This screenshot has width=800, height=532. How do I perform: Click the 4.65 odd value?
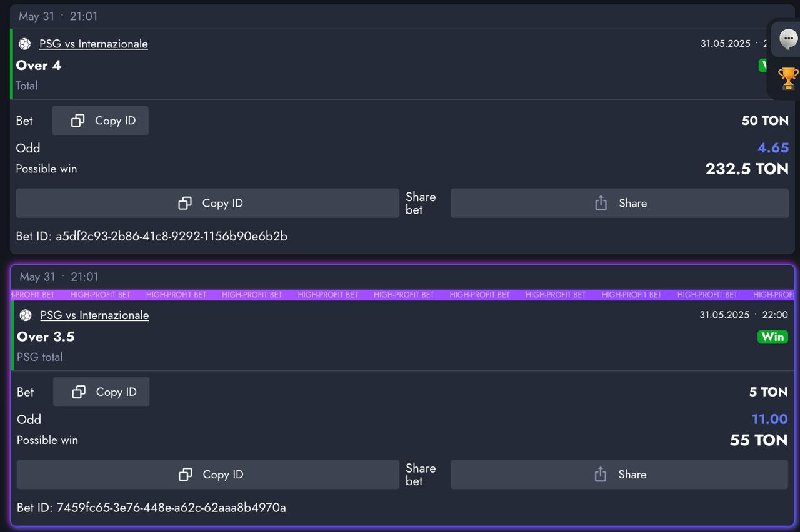(772, 148)
